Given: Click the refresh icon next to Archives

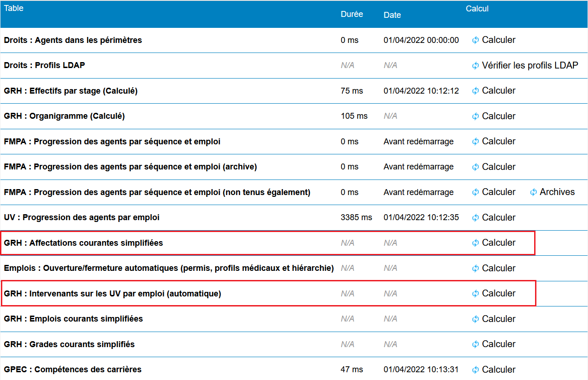Looking at the screenshot, I should (x=533, y=192).
